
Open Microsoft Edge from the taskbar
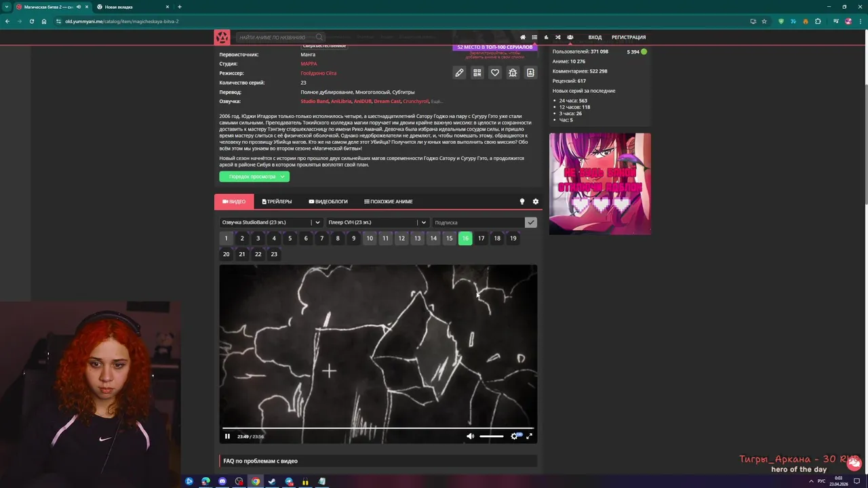[205, 481]
